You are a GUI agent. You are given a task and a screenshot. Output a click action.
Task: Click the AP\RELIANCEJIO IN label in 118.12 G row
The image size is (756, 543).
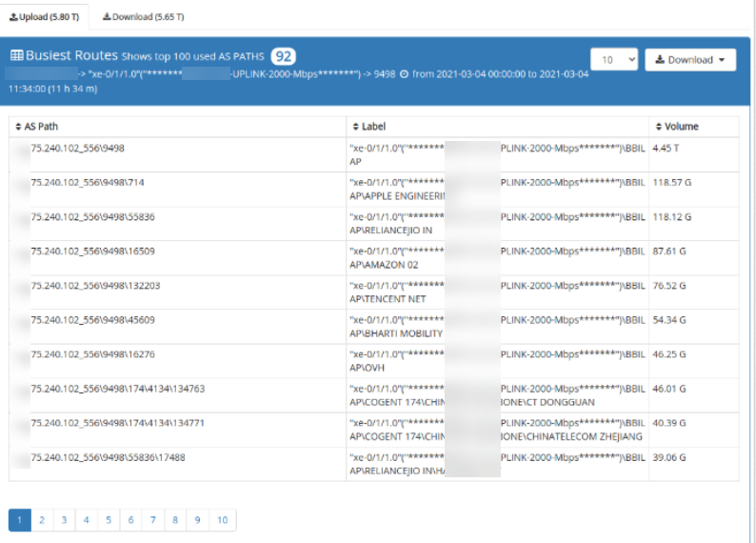390,231
